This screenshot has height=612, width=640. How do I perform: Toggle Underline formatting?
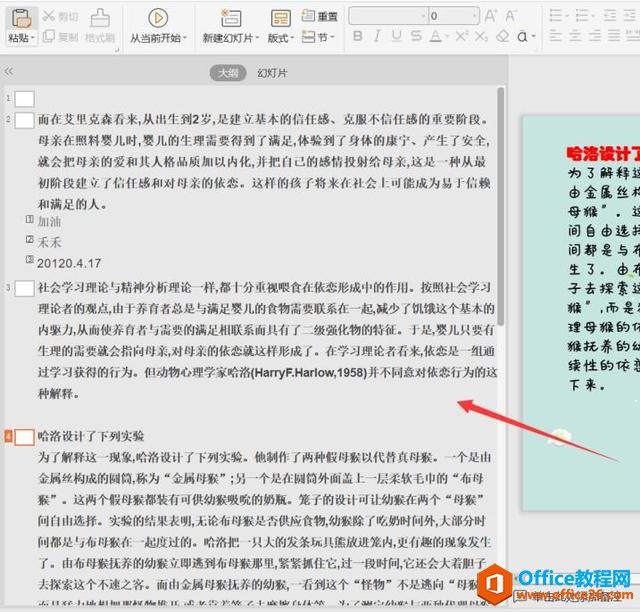(396, 36)
